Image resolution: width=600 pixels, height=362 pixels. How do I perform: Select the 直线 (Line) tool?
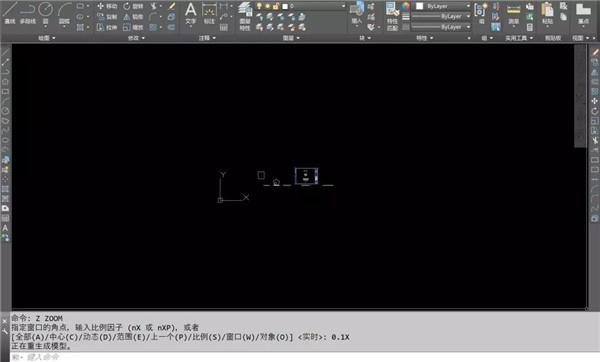pos(10,13)
